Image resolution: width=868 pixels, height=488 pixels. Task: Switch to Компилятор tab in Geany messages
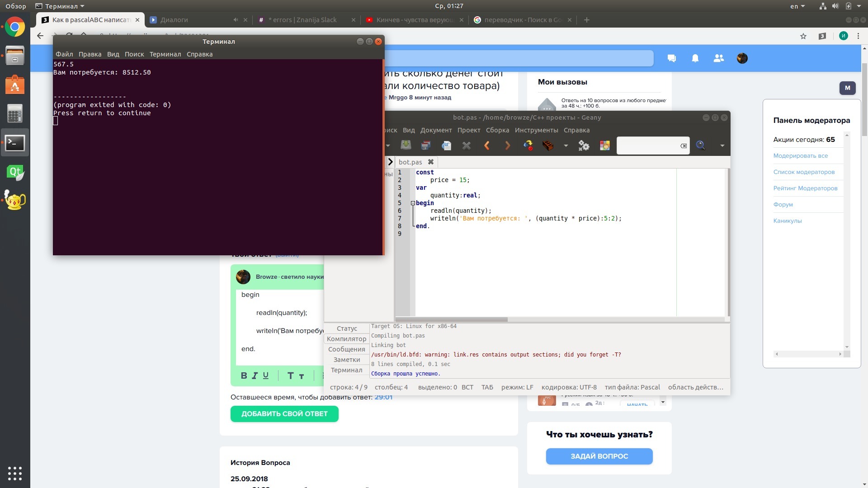347,339
